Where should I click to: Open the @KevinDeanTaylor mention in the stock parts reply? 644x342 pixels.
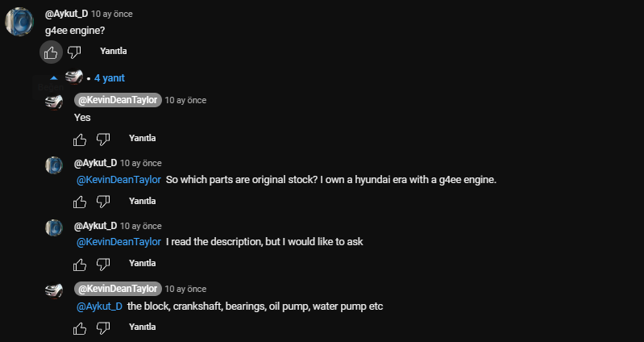tap(118, 179)
